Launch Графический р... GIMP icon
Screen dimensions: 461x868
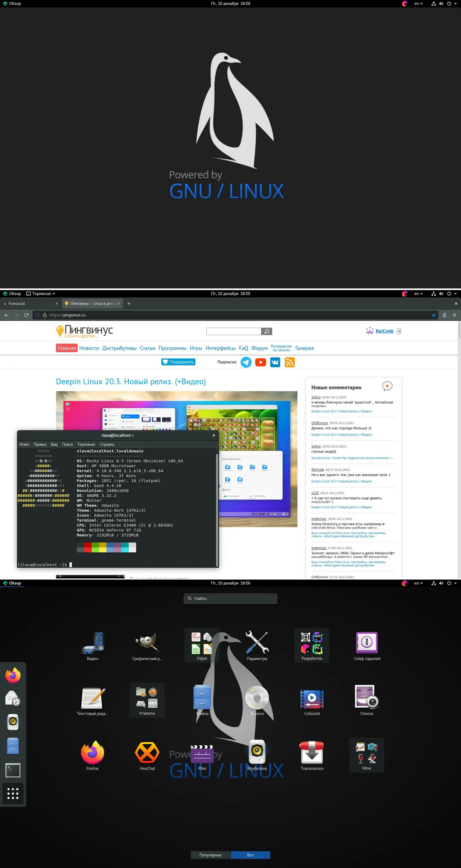[x=147, y=646]
